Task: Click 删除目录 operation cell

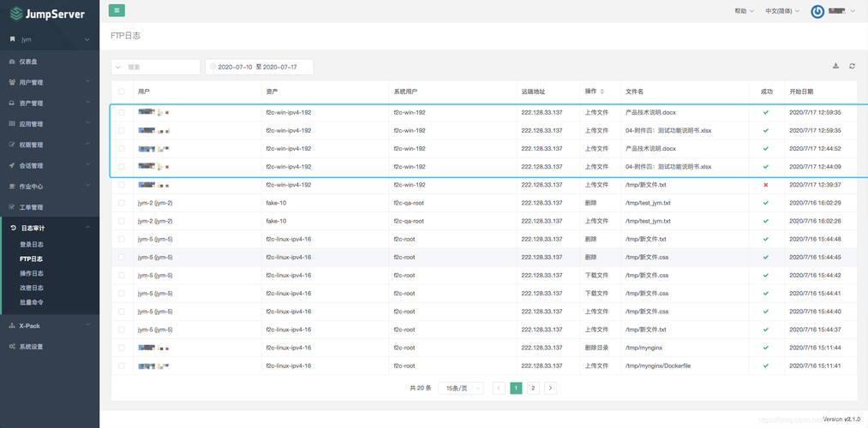Action: click(596, 348)
